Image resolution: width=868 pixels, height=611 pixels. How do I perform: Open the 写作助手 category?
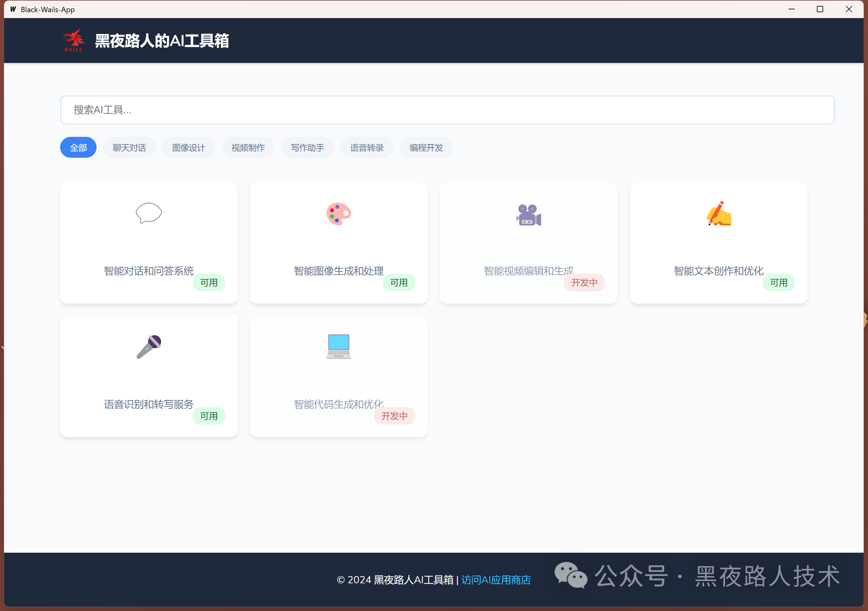tap(307, 147)
